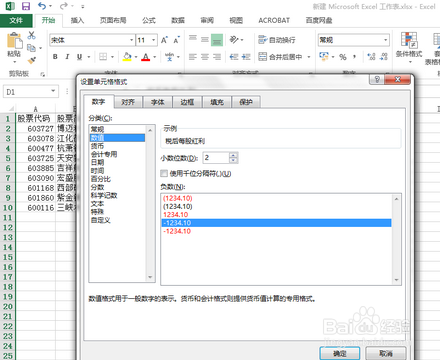Viewport: 440px width, 360px height.
Task: Toggle Underline formatting
Action: (x=79, y=57)
